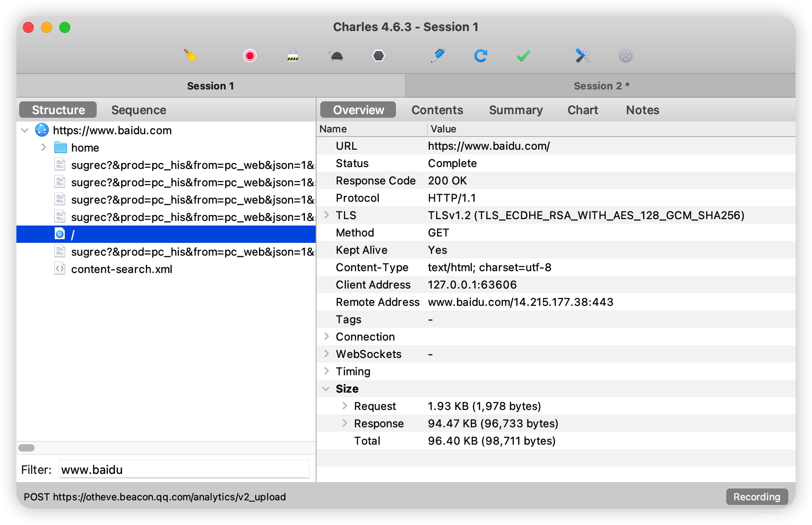Open Settings using the gear icon
812x525 pixels.
pos(626,56)
